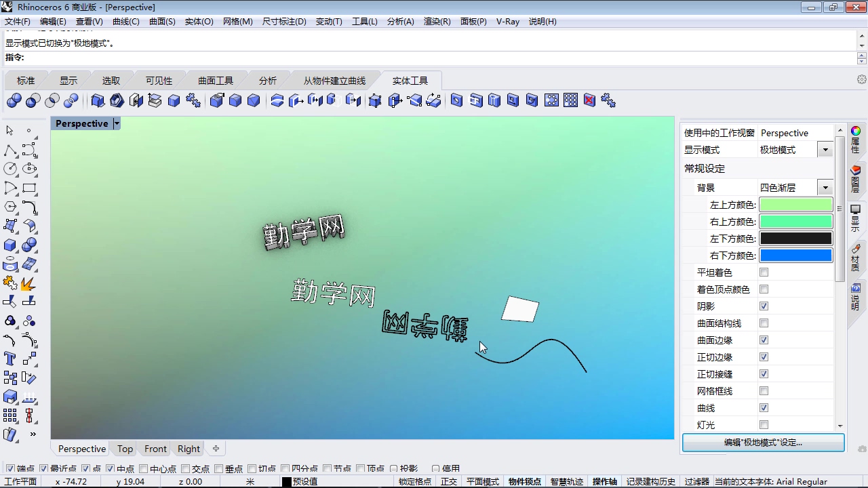The image size is (868, 488).
Task: Click the More tools chevron in left toolbar
Action: (x=33, y=434)
